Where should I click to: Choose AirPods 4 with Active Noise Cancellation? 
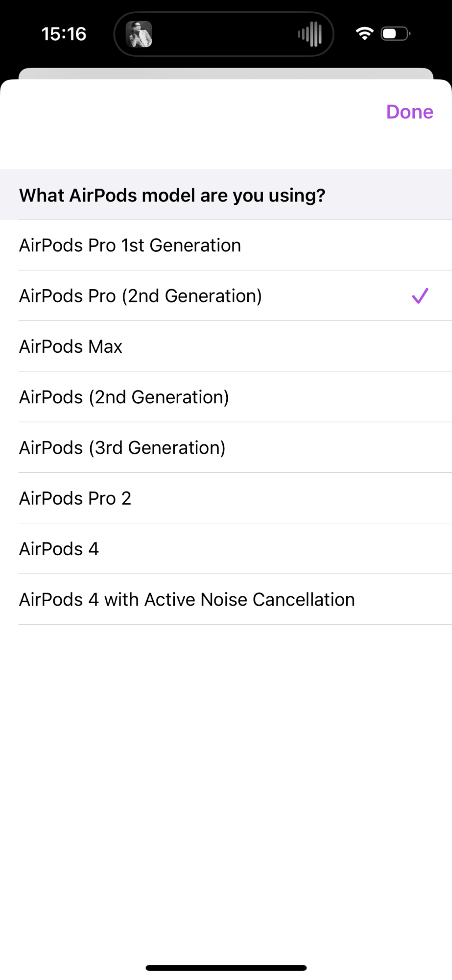coord(226,599)
